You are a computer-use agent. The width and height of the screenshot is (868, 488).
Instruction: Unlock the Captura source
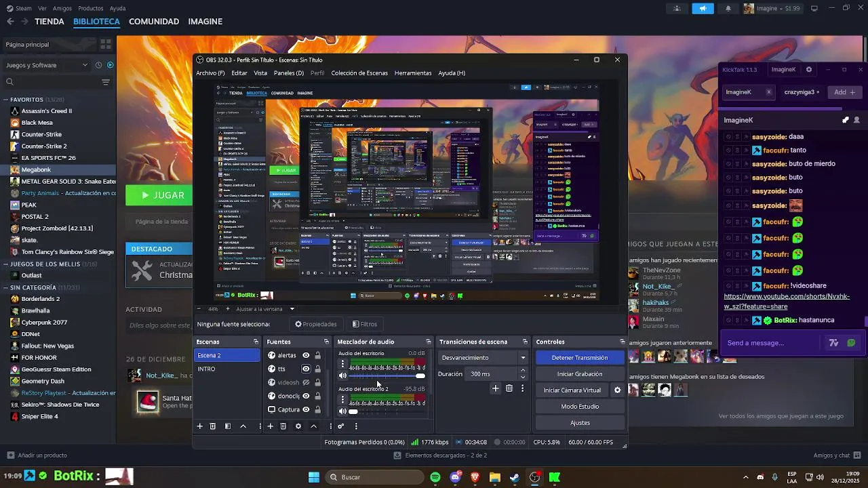pos(317,409)
